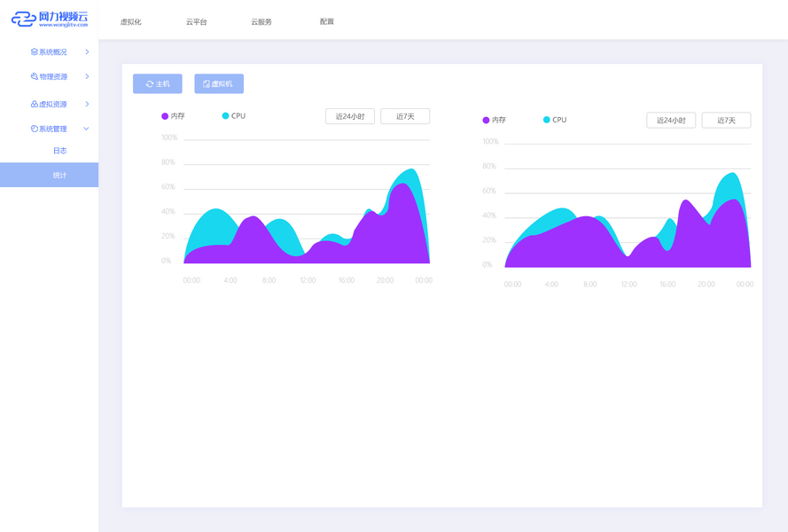Viewport: 788px width, 532px height.
Task: Click the refresh icon on 主机 button
Action: pos(149,84)
